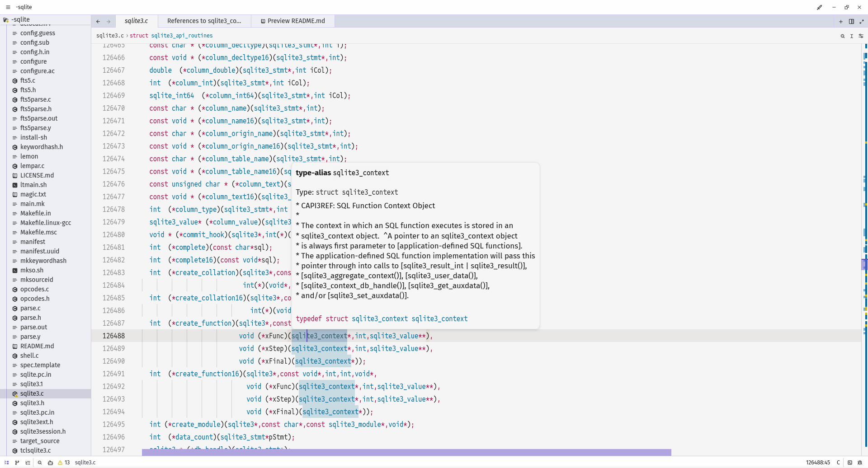Add new item with plus icon in tab bar
The image size is (868, 468).
(841, 21)
